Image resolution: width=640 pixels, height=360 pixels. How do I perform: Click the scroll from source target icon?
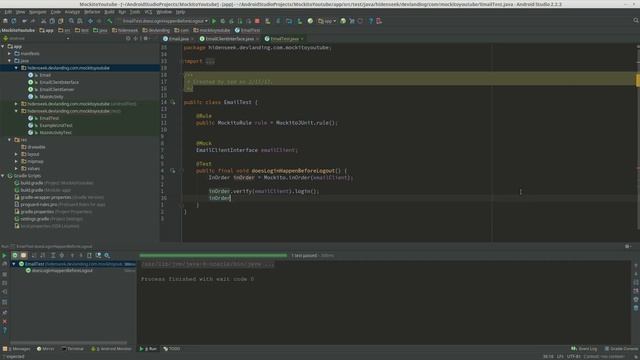128,38
